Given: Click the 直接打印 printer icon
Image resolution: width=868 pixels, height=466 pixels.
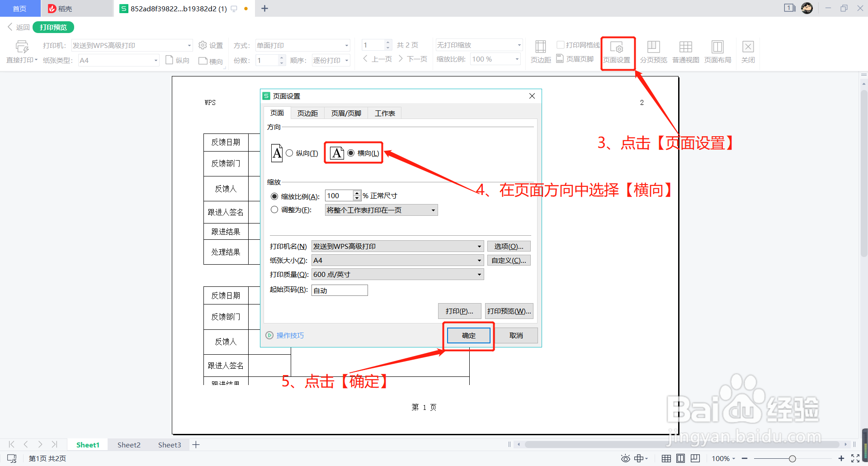Looking at the screenshot, I should 22,47.
